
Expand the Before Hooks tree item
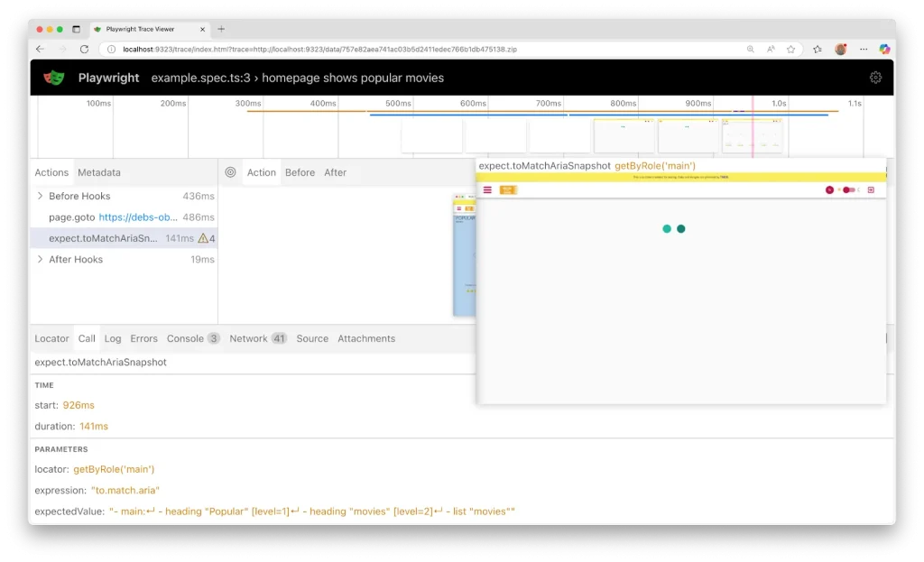point(40,196)
